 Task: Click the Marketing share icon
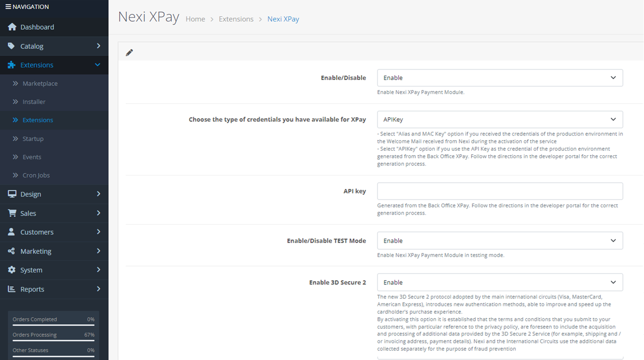(11, 251)
